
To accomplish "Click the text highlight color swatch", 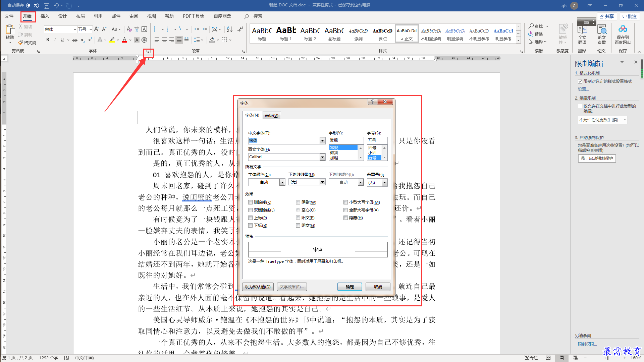I will click(x=112, y=40).
